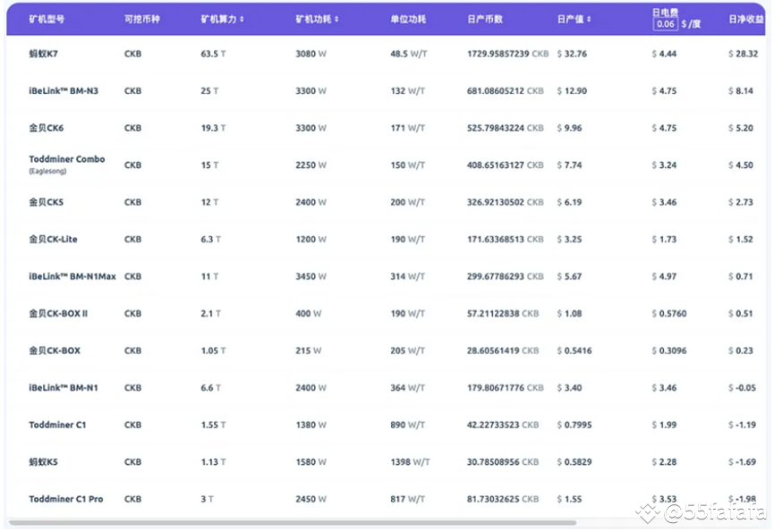The image size is (774, 532).
Task: Open the Toddminer C1 Pro entry
Action: (x=65, y=499)
